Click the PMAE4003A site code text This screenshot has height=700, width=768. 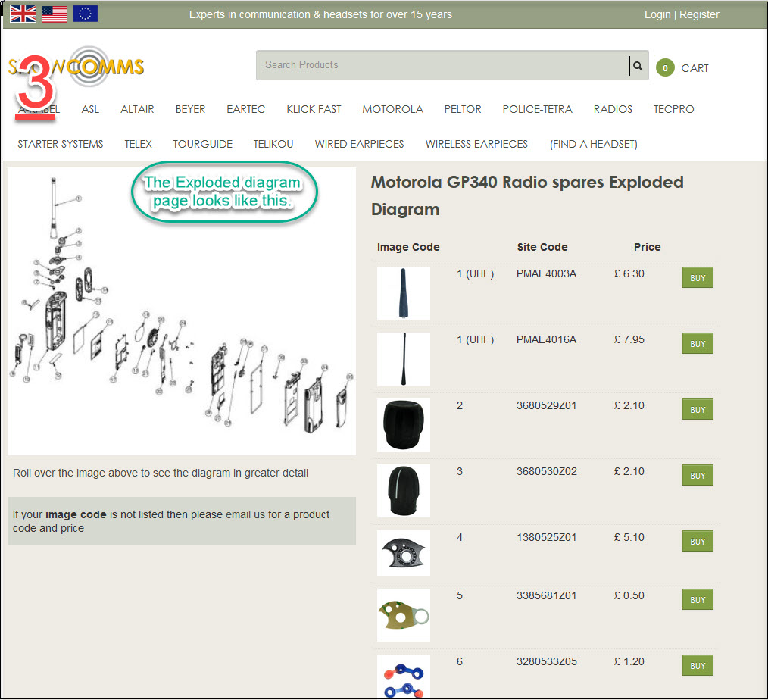pyautogui.click(x=546, y=273)
